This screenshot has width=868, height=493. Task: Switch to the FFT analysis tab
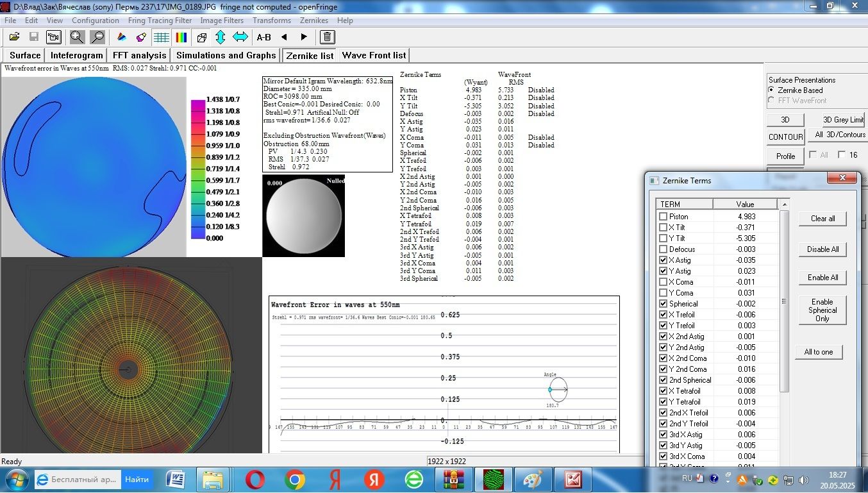[x=139, y=55]
